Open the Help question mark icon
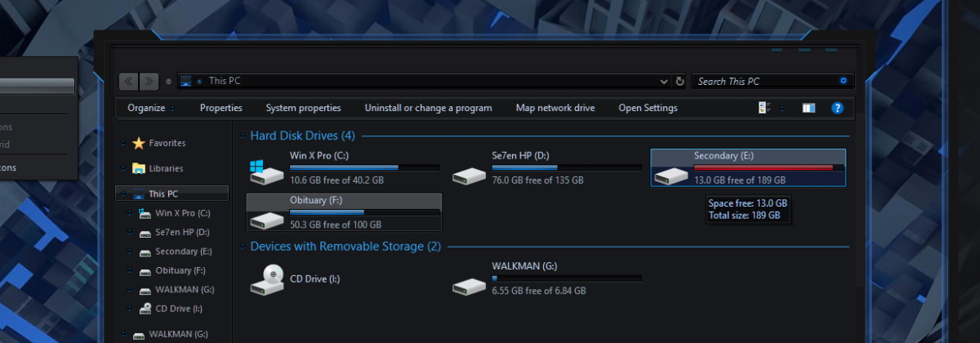This screenshot has width=980, height=343. click(837, 108)
